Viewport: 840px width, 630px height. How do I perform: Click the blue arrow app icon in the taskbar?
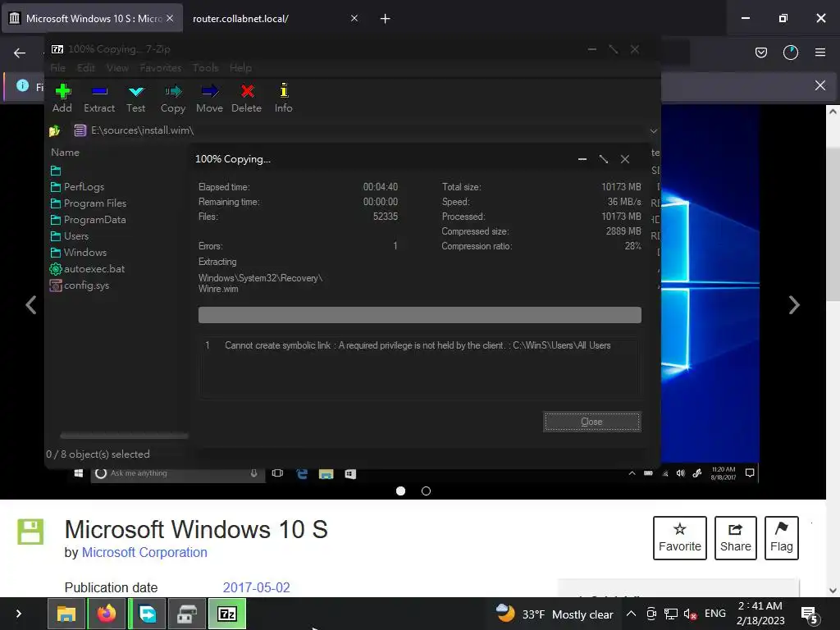tap(147, 614)
